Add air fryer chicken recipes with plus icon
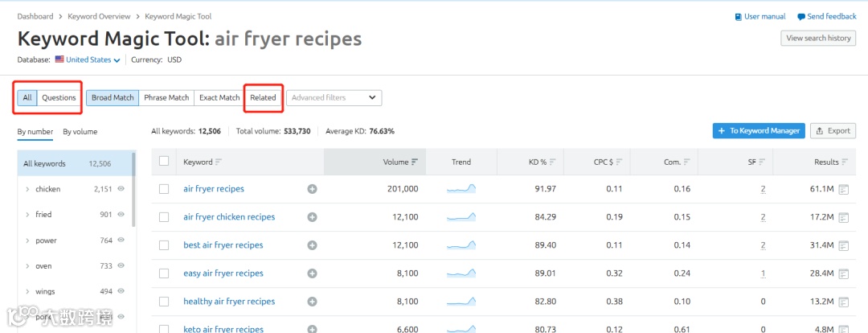 pyautogui.click(x=312, y=217)
